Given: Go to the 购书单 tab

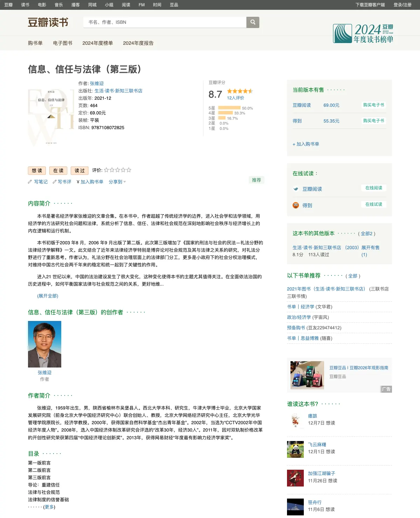Looking at the screenshot, I should [x=35, y=43].
